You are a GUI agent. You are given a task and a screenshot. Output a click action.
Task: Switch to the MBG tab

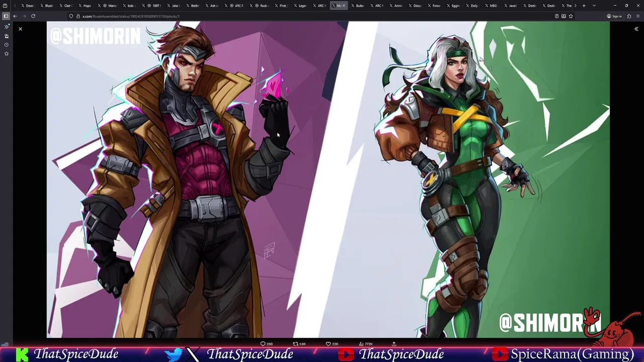491,6
